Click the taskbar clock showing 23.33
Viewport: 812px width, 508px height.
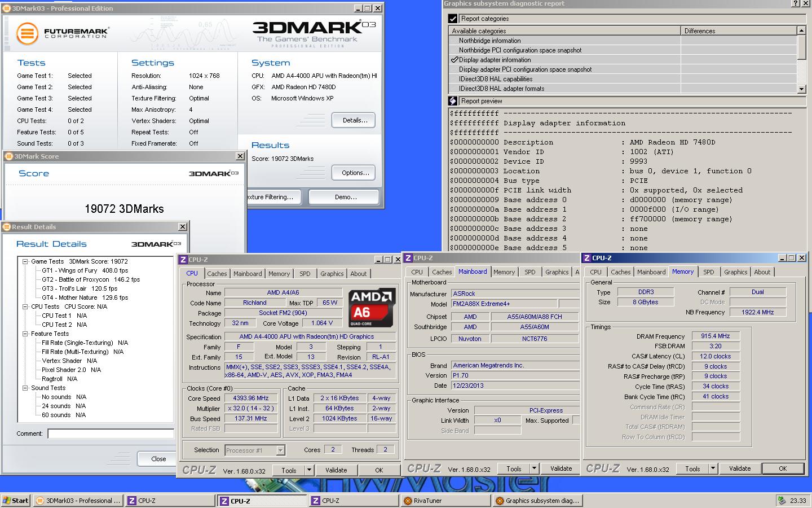click(x=798, y=501)
